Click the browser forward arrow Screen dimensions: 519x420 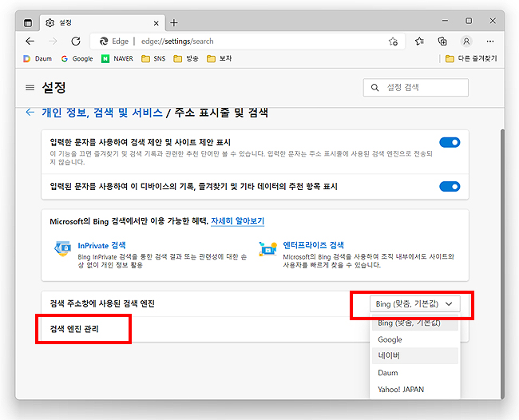[x=53, y=41]
